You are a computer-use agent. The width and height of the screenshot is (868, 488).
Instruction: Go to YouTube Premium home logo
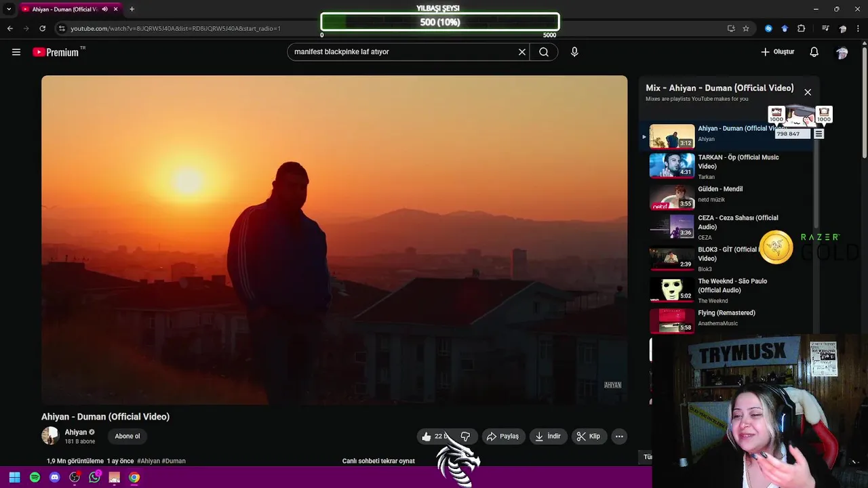(57, 52)
